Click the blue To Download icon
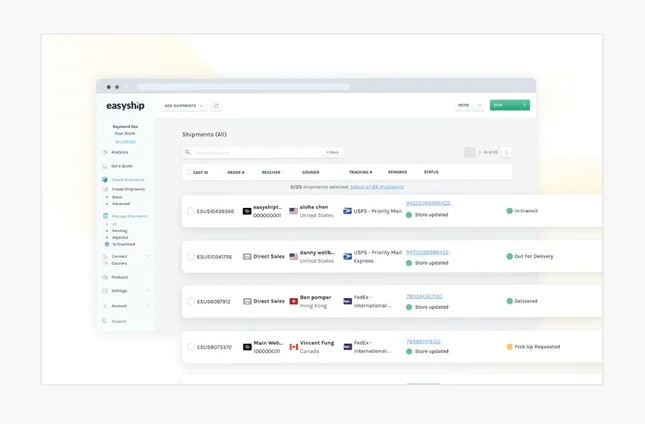 click(x=107, y=244)
